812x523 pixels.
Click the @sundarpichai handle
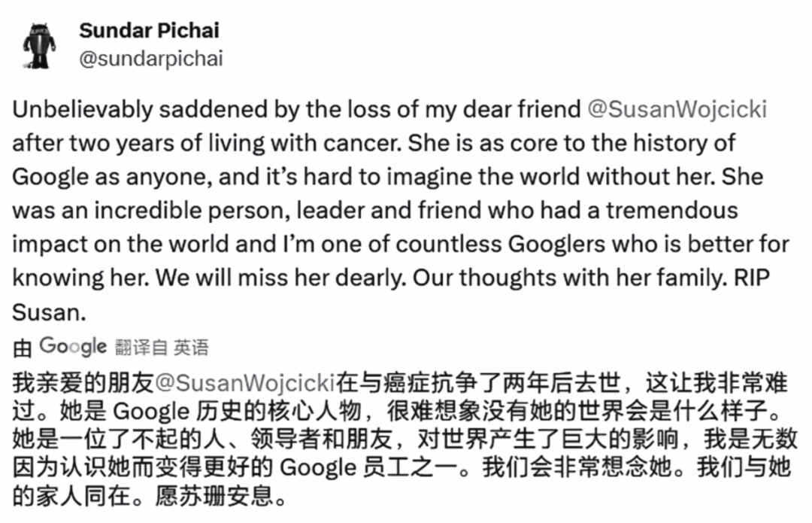pos(150,59)
